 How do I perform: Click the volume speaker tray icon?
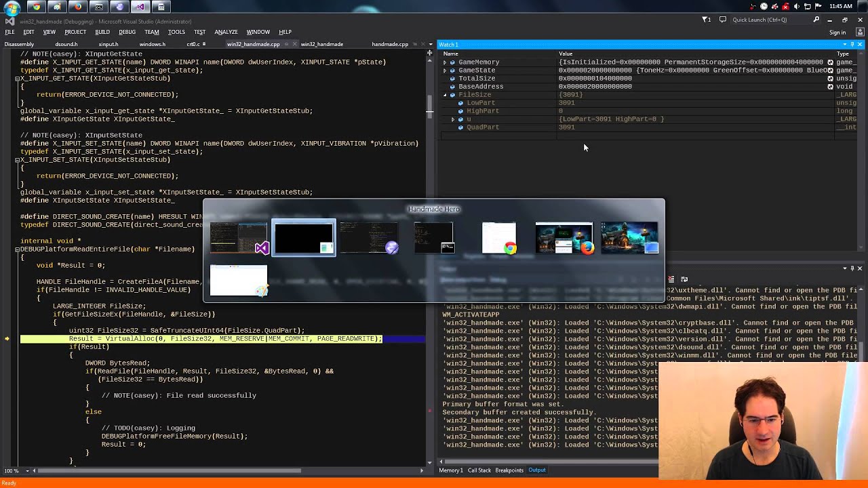pos(796,7)
